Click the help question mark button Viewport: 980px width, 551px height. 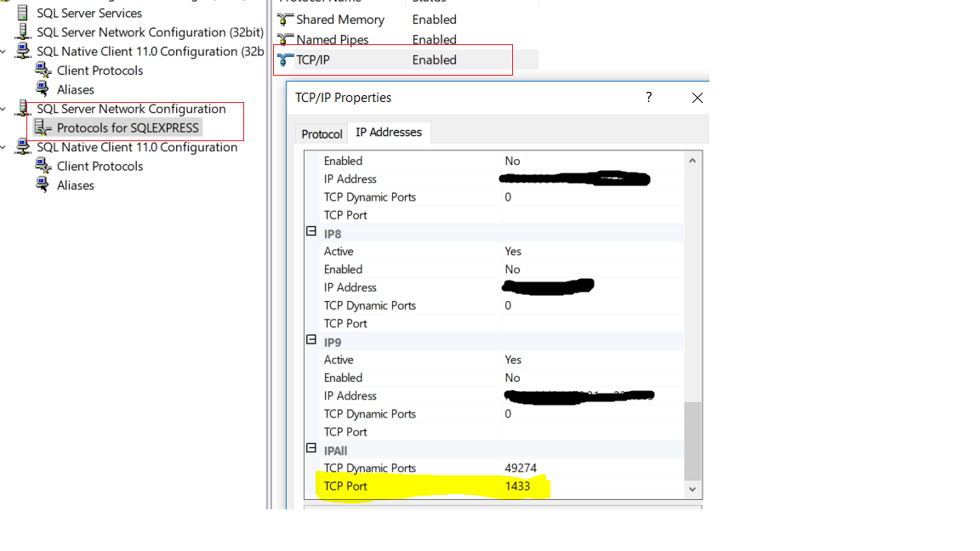point(649,97)
